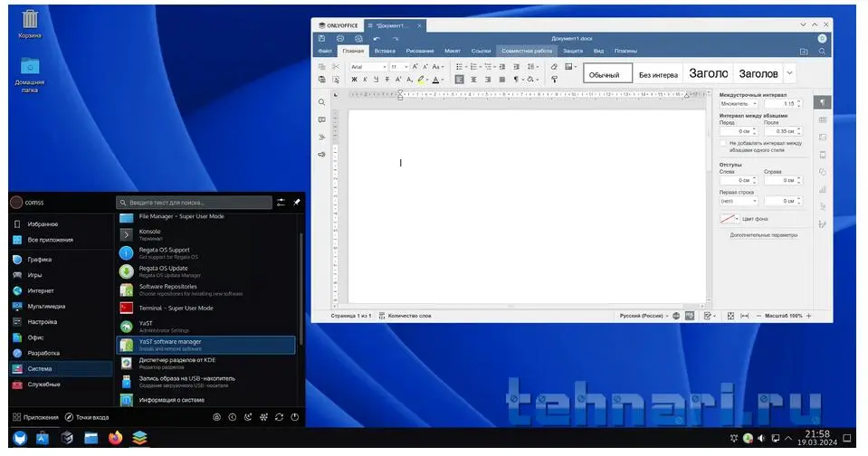Clear formatting with the eraser icon
This screenshot has width=868, height=456.
[554, 66]
